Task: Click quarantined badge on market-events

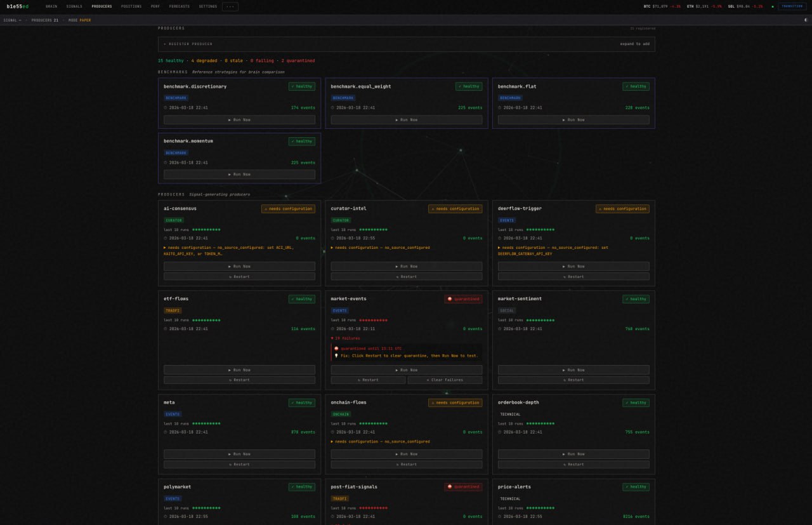Action: click(463, 299)
